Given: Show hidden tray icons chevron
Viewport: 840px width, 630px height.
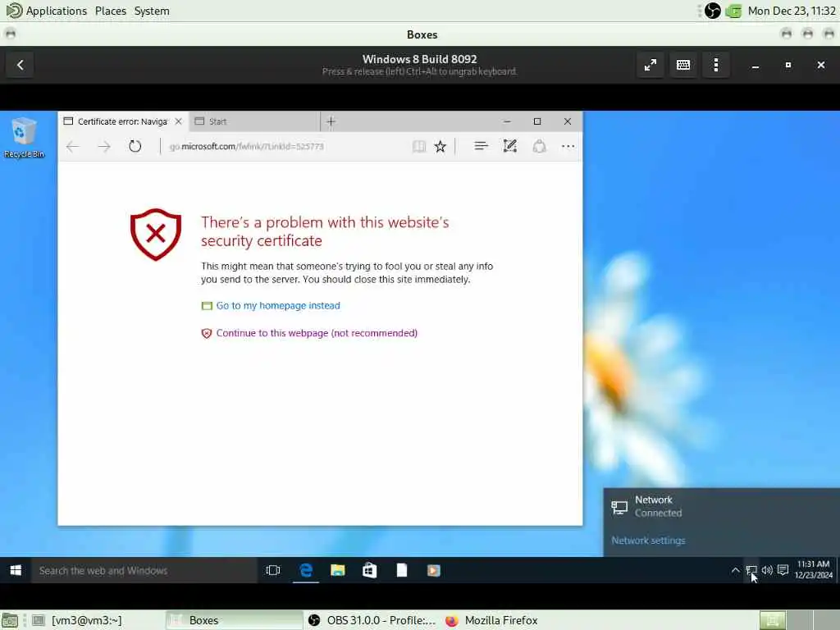Looking at the screenshot, I should [x=735, y=571].
